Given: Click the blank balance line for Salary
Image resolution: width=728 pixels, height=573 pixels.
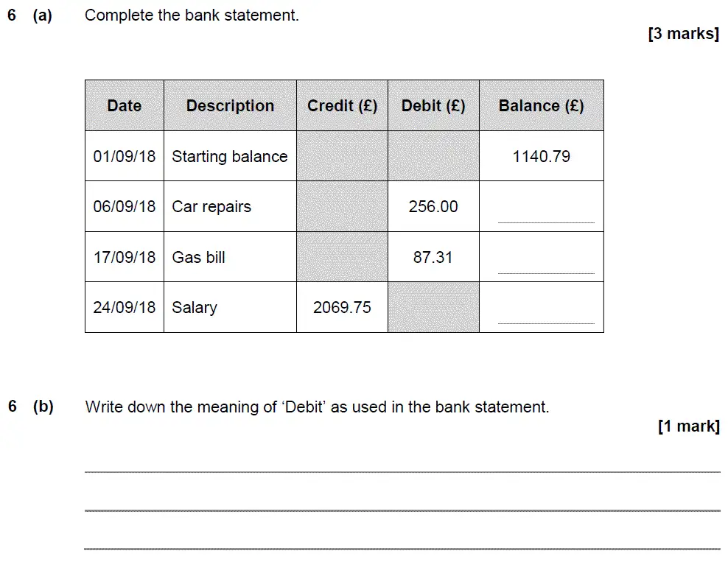Looking at the screenshot, I should coord(546,323).
